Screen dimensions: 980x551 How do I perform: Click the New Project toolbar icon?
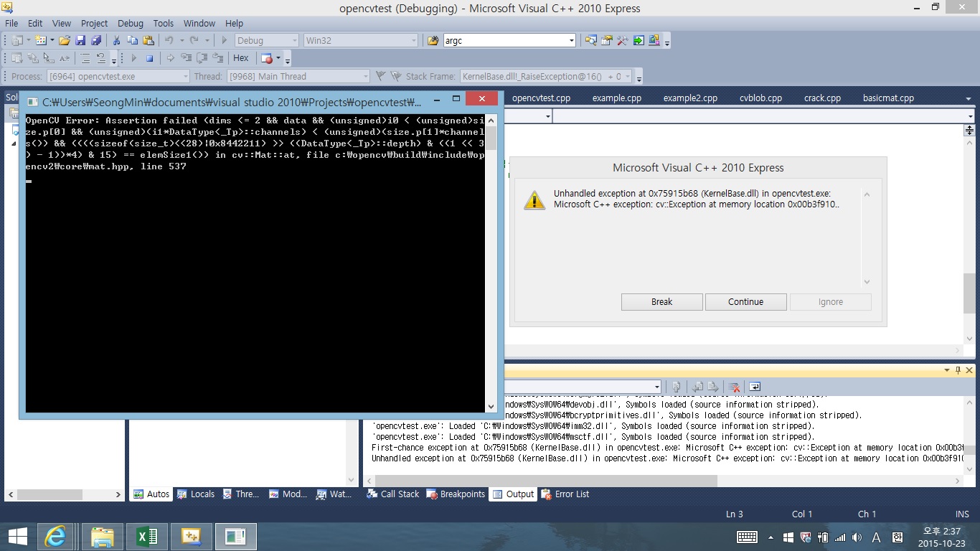coord(17,41)
